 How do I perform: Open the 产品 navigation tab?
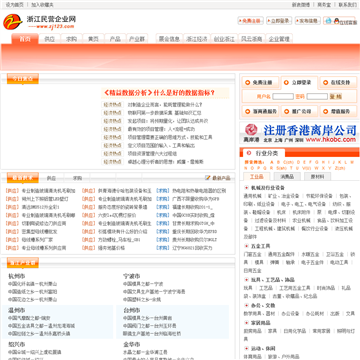click(x=115, y=39)
